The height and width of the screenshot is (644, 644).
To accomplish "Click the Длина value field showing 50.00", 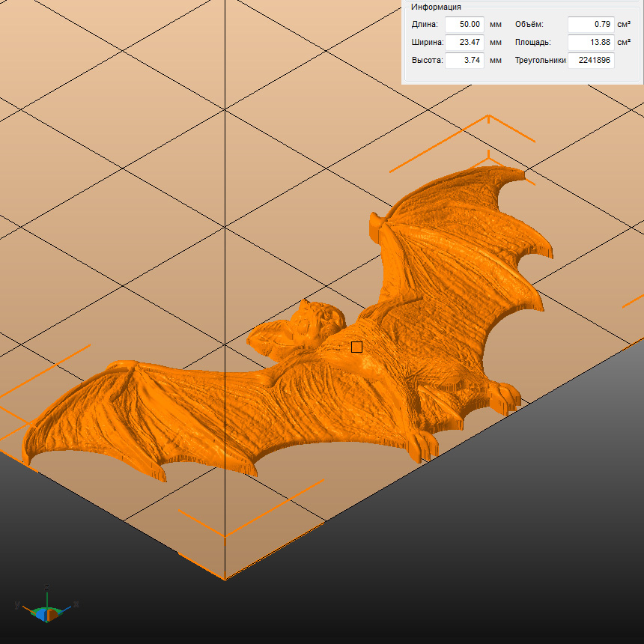I will 464,24.
